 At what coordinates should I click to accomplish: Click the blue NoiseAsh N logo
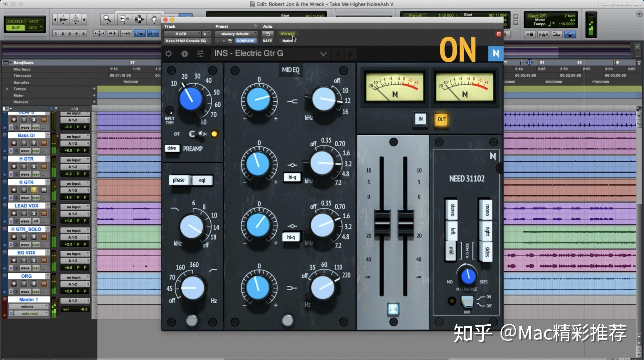point(495,53)
